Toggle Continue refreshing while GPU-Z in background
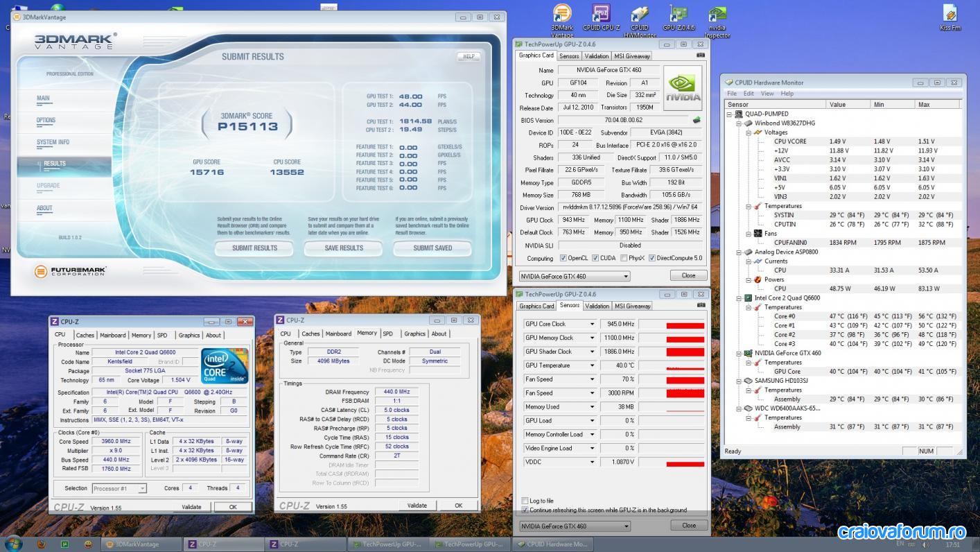The image size is (980, 552). click(x=525, y=510)
